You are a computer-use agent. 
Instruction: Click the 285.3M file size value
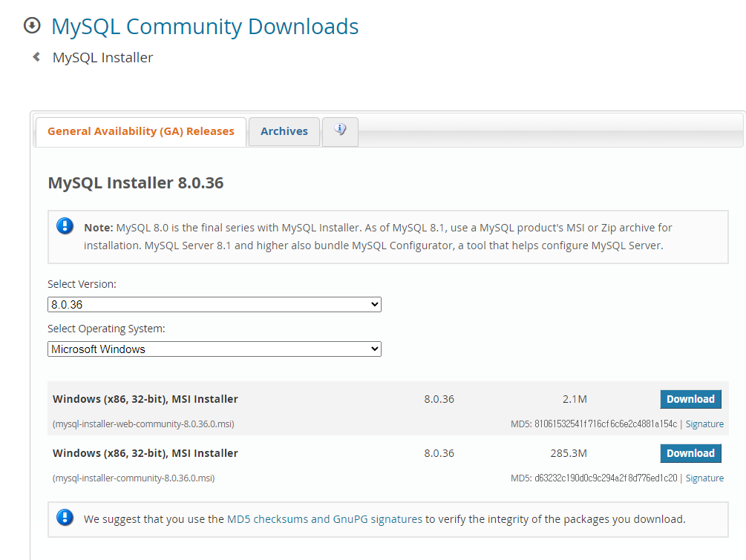[x=569, y=453]
